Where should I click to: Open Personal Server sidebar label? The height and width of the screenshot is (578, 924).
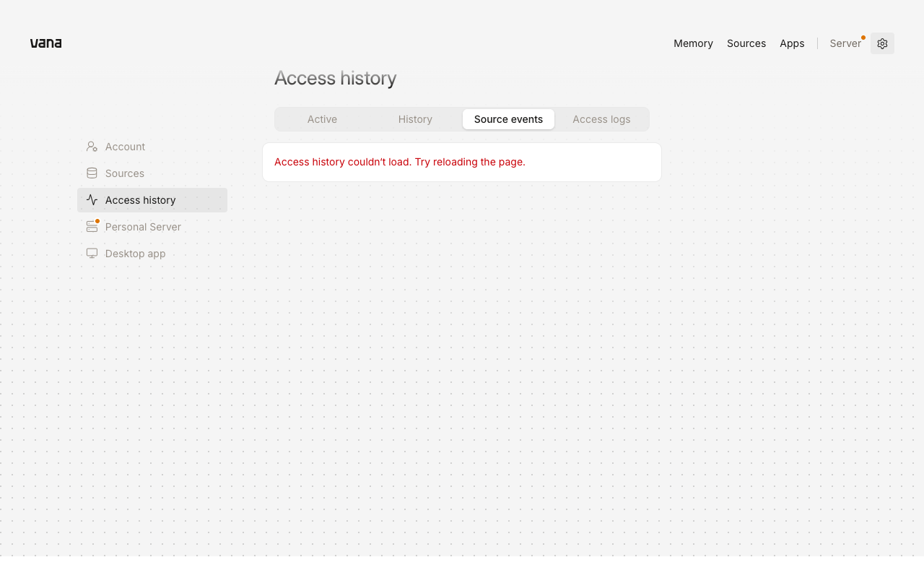[143, 227]
